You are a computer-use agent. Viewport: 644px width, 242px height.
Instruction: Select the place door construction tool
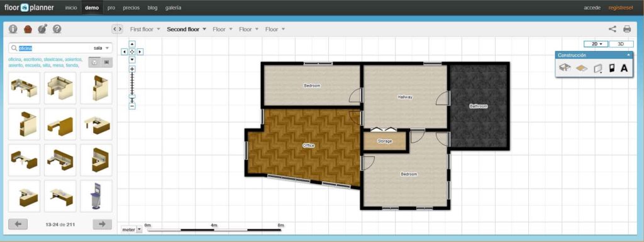(611, 68)
